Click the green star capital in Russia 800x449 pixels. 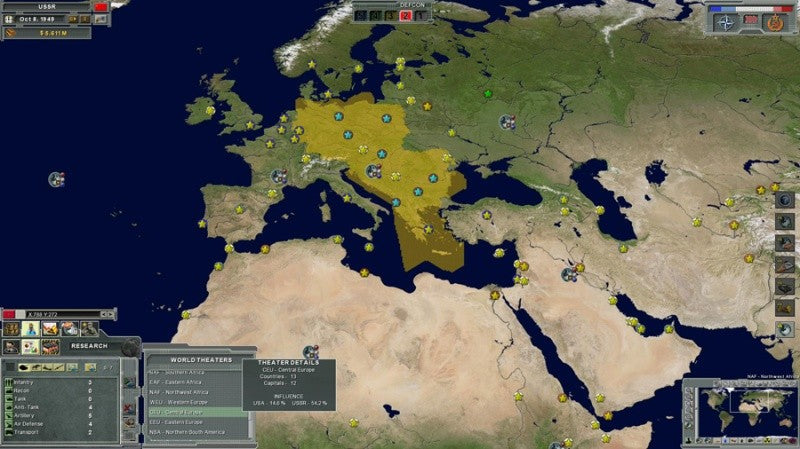[488, 93]
